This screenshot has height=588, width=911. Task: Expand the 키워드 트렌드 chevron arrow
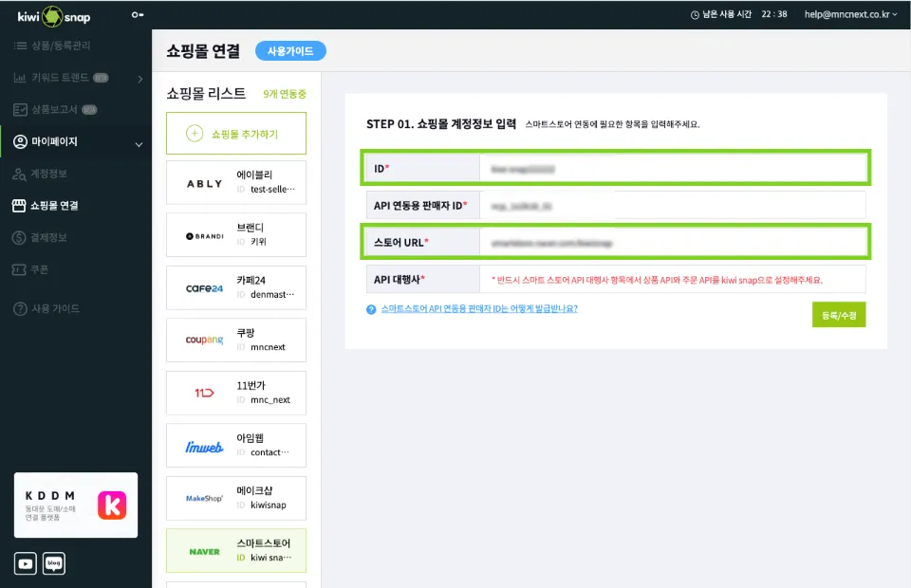point(140,79)
